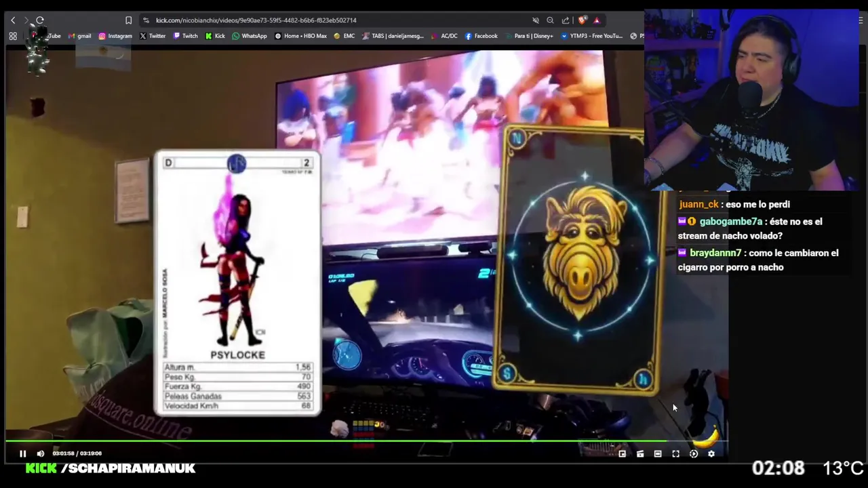The width and height of the screenshot is (868, 488).
Task: Click chat username braydannn7
Action: tap(715, 253)
